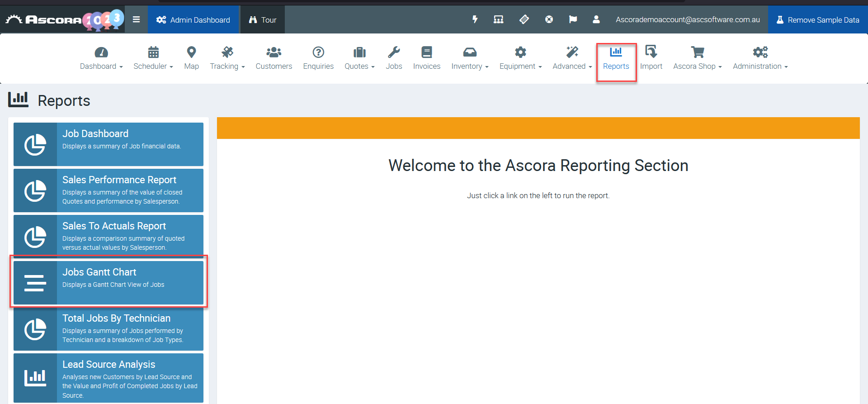Open the Jobs Gantt Chart report
Viewport: 868px width, 404px height.
pos(108,282)
